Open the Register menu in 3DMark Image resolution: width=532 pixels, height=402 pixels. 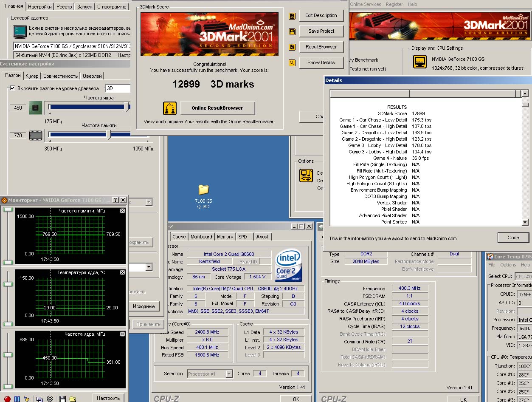(x=394, y=4)
